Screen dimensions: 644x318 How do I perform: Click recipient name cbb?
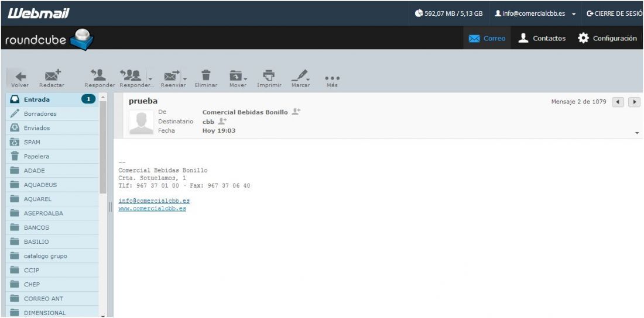click(x=208, y=122)
